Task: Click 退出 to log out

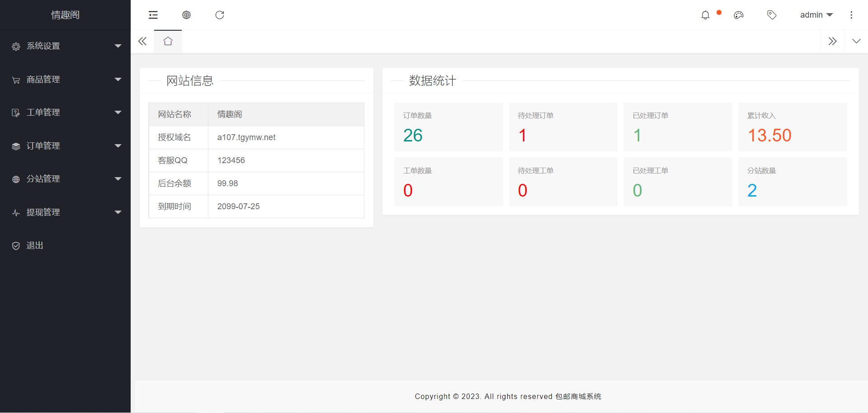Action: tap(35, 245)
